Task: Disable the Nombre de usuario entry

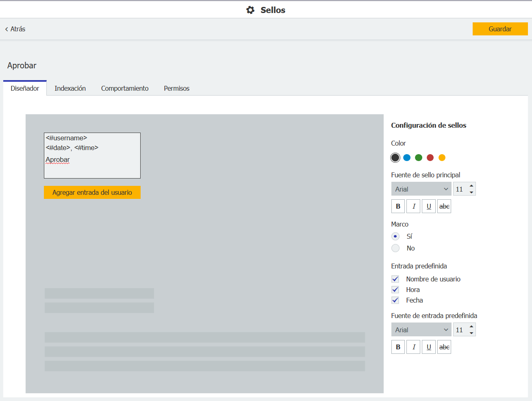Action: coord(395,279)
